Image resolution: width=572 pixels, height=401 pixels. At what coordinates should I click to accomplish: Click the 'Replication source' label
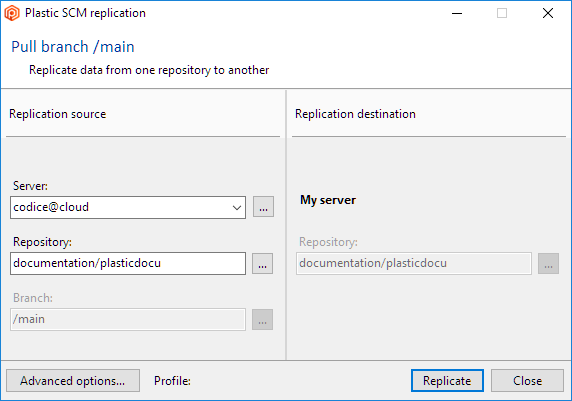[58, 114]
